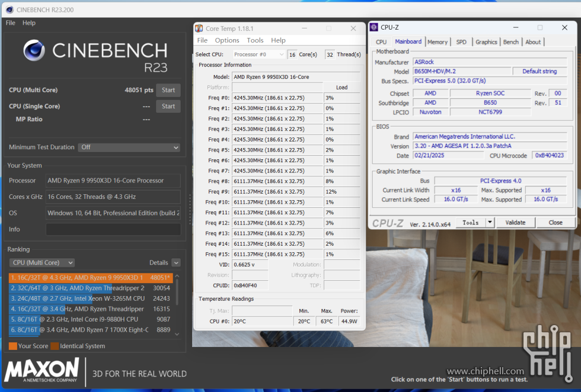This screenshot has height=392, width=581.
Task: Start the CPU Multi Core test
Action: tap(168, 90)
